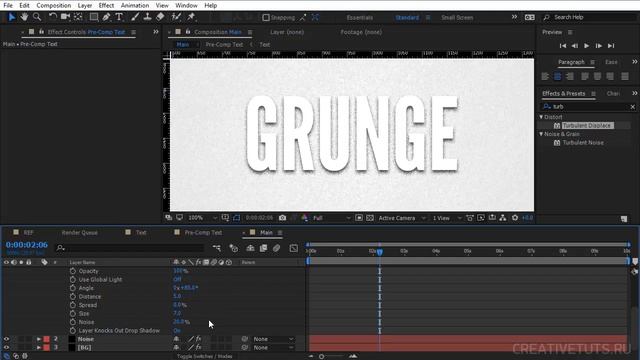Toggle the Noise property stopwatch
This screenshot has height=360, width=640.
tap(73, 322)
